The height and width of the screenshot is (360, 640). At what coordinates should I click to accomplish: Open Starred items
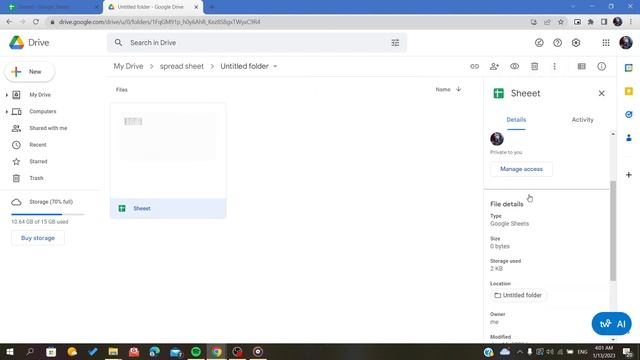click(x=38, y=162)
